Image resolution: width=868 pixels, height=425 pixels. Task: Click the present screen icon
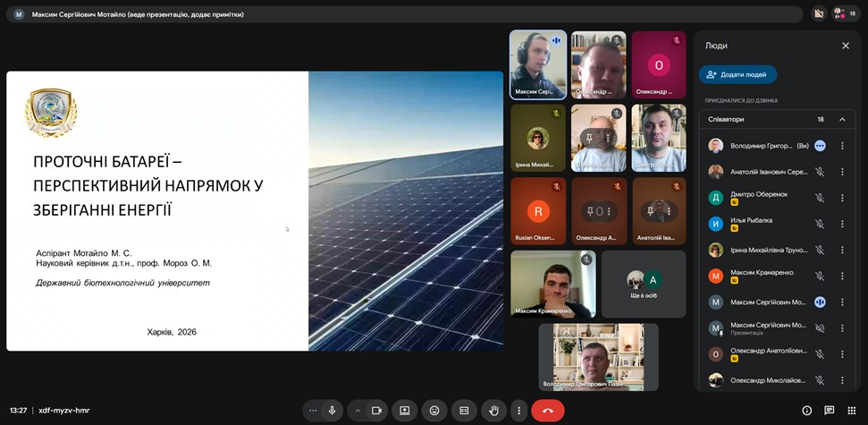(x=405, y=410)
